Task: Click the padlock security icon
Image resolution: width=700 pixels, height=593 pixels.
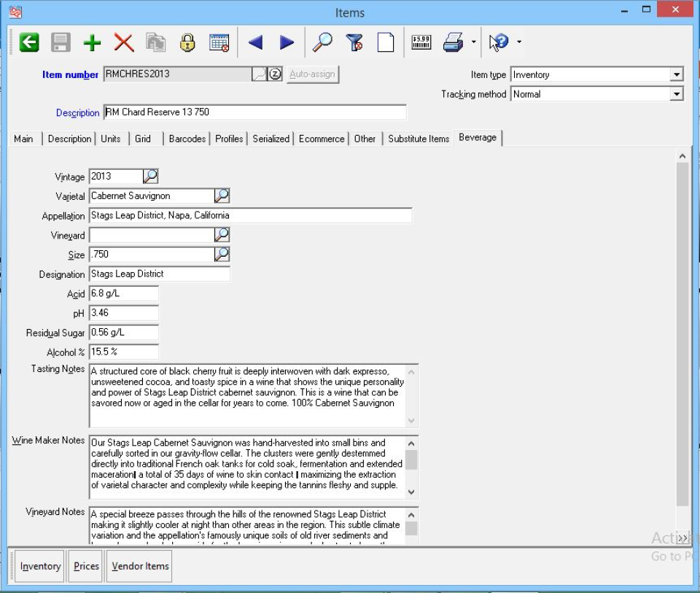Action: pyautogui.click(x=187, y=42)
